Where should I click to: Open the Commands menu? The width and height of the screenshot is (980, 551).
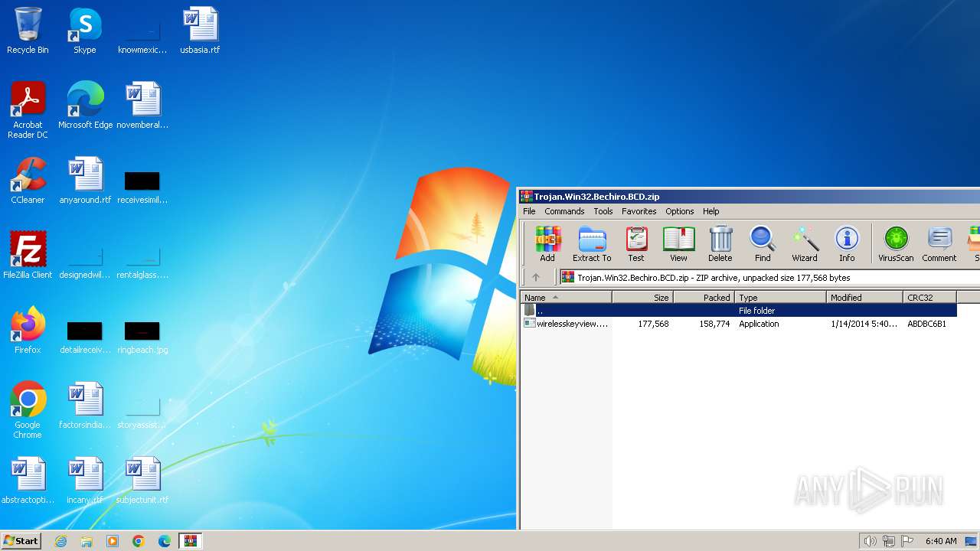[x=564, y=211]
